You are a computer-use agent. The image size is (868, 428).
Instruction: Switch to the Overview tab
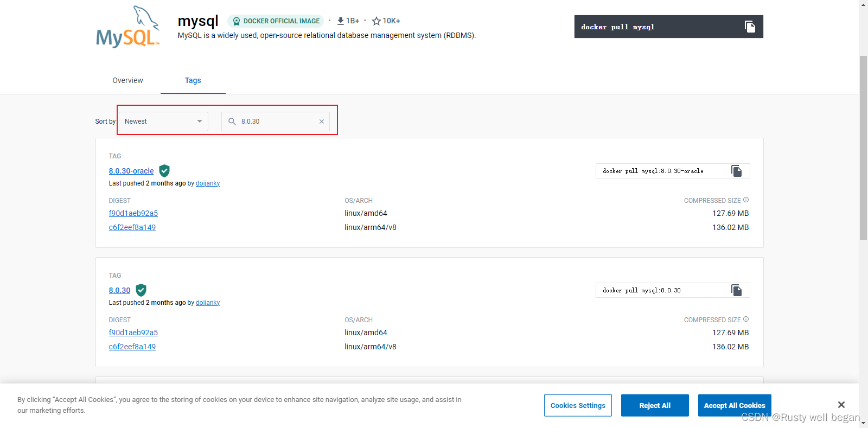(x=127, y=80)
